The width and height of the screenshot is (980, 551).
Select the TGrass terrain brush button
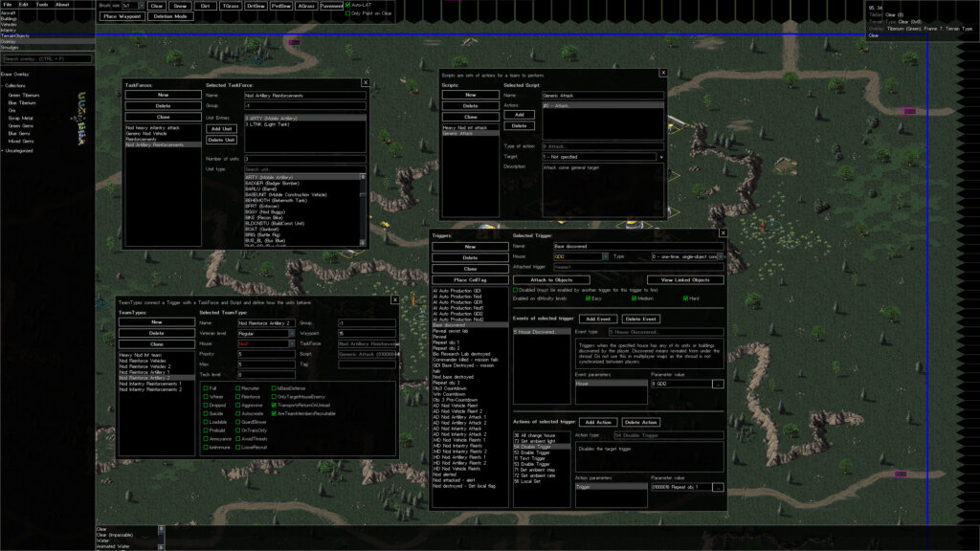coord(231,6)
